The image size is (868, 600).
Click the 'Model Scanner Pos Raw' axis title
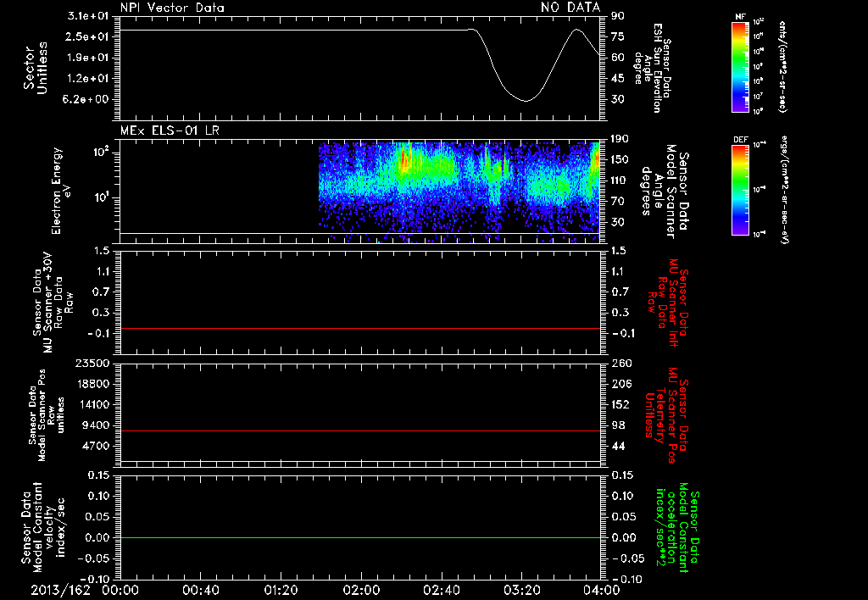(x=46, y=415)
